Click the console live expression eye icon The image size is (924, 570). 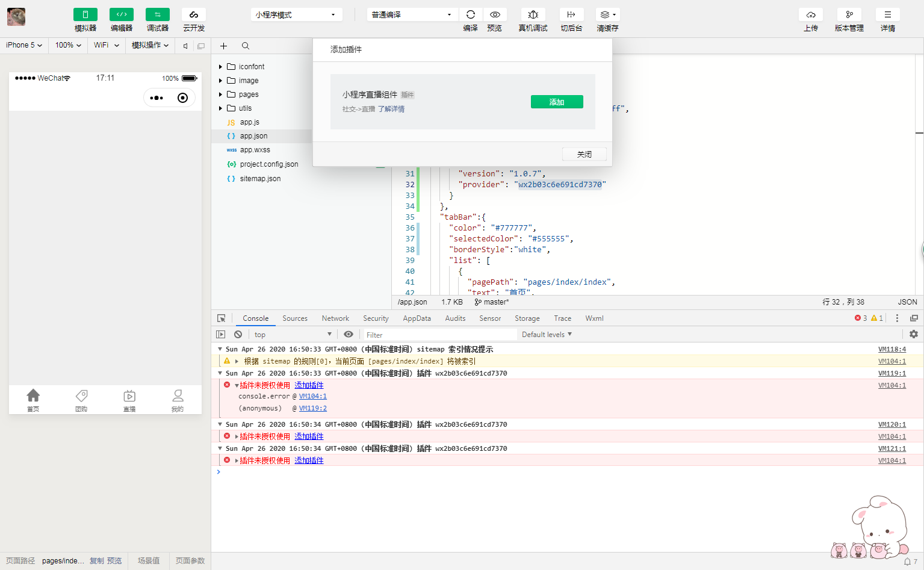tap(349, 335)
